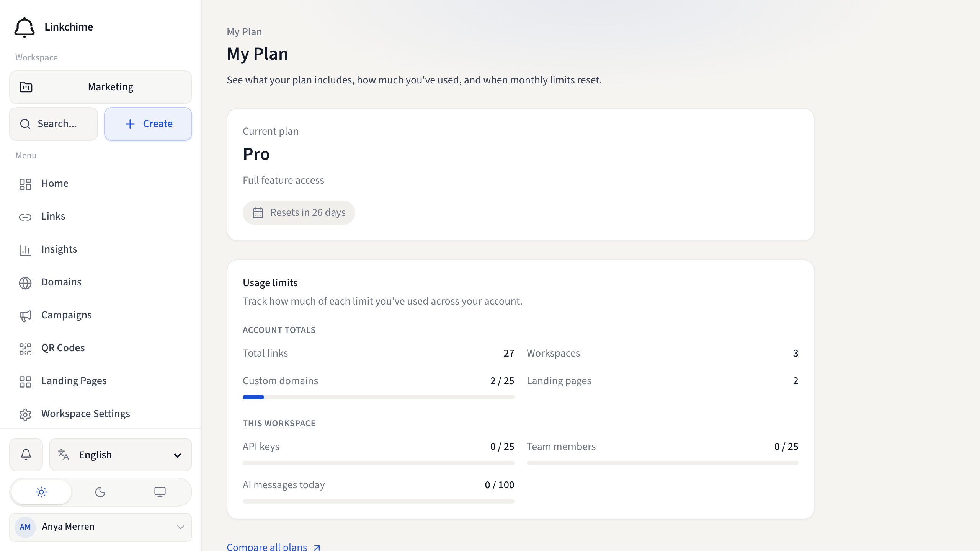Click the API keys progress bar

(x=378, y=463)
